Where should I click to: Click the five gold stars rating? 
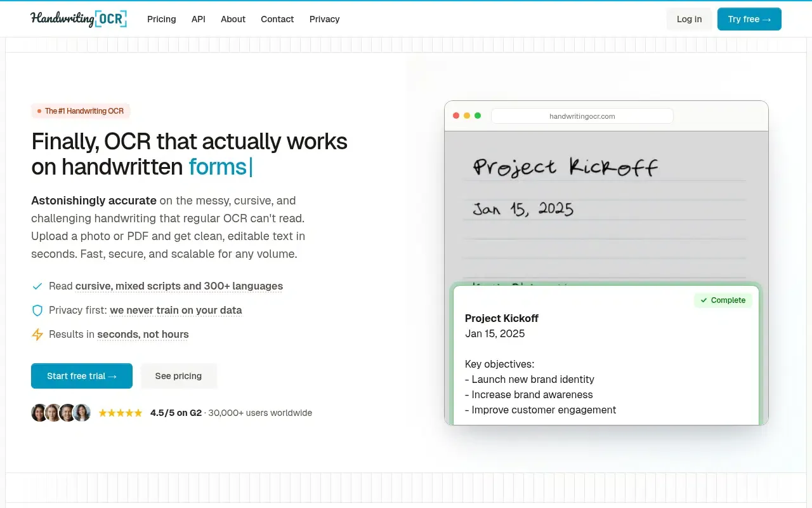click(121, 413)
